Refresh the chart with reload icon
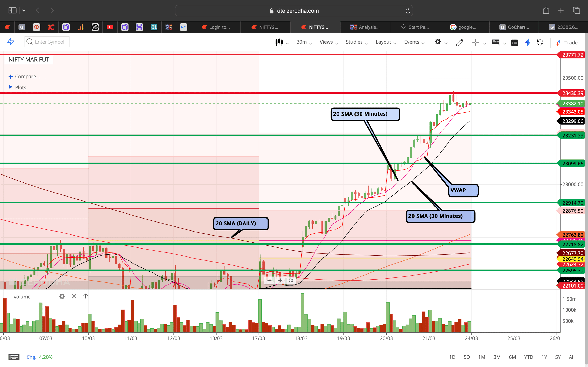The height and width of the screenshot is (367, 588). (541, 43)
